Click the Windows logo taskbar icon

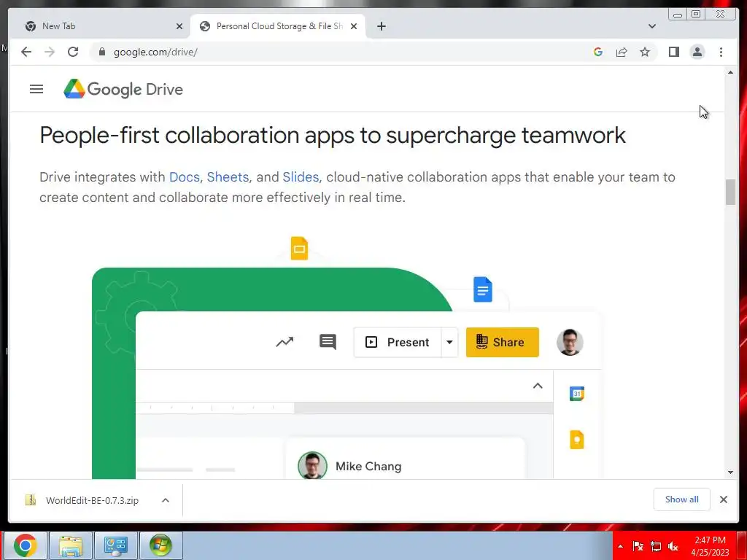coord(160,545)
